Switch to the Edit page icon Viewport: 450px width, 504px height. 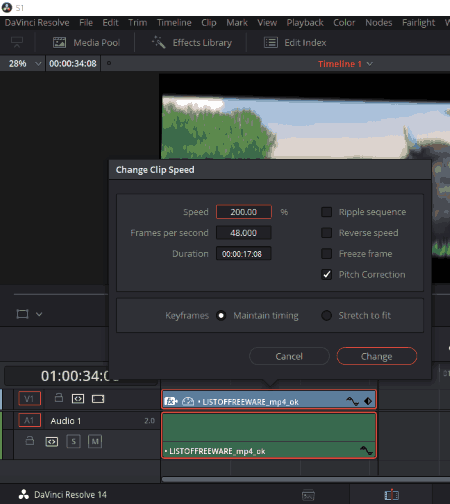(392, 495)
